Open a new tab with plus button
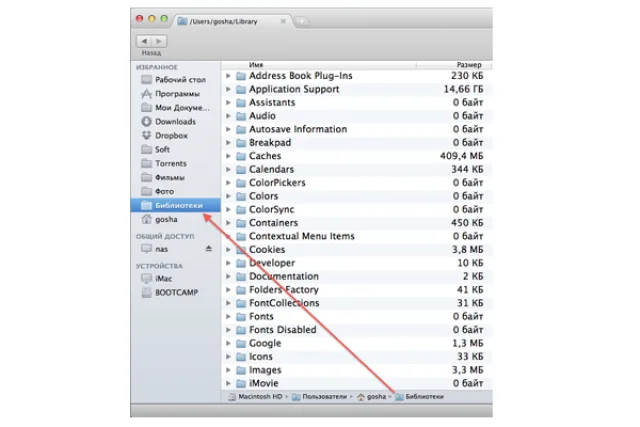 pyautogui.click(x=302, y=21)
